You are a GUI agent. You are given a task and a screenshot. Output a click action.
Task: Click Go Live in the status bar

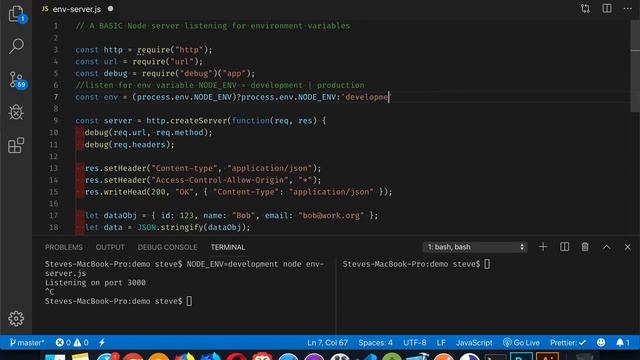521,342
